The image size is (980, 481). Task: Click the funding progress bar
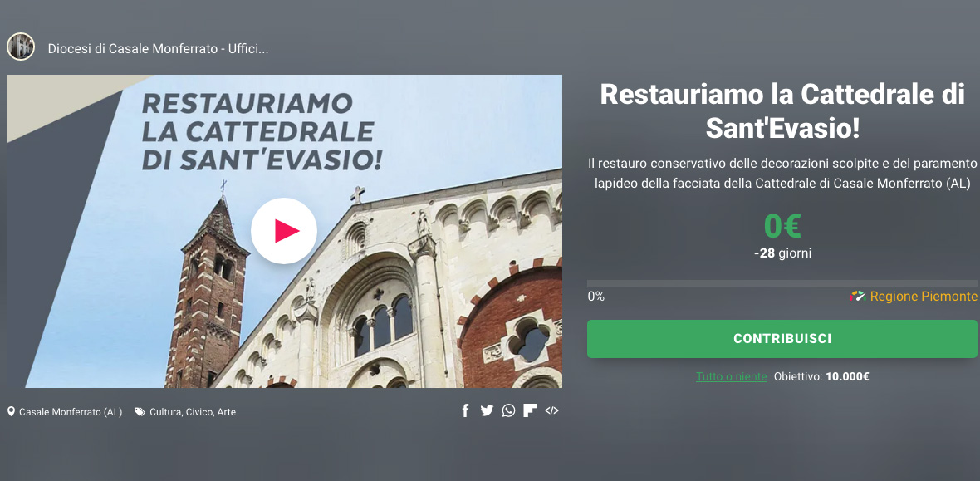(782, 282)
